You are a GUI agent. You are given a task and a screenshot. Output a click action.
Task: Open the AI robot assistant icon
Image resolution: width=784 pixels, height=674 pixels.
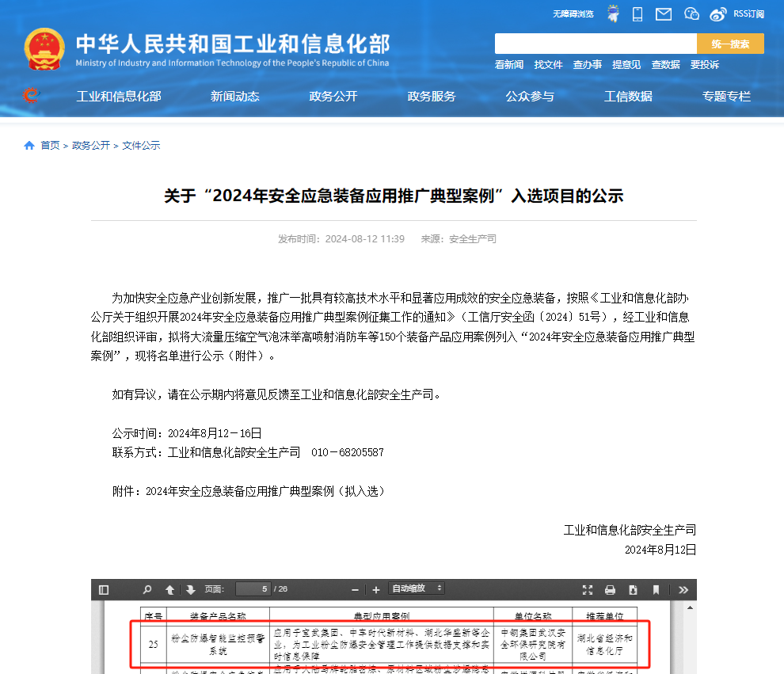[613, 13]
